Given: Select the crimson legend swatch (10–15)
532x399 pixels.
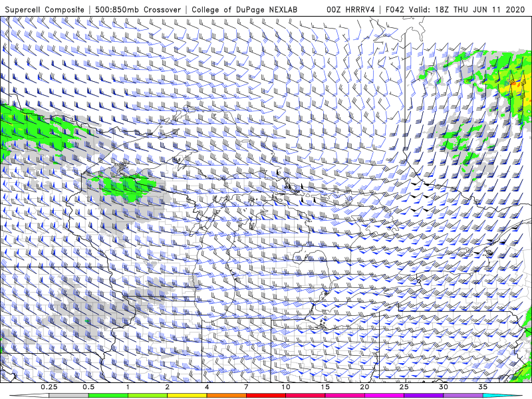Looking at the screenshot, I should pos(305,396).
